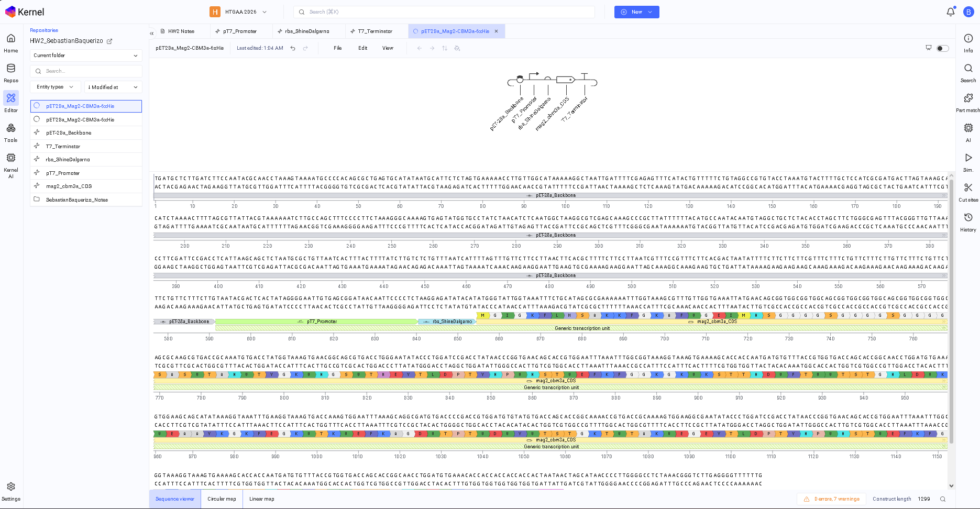Open the New button dropdown
This screenshot has width=980, height=509.
(x=636, y=12)
